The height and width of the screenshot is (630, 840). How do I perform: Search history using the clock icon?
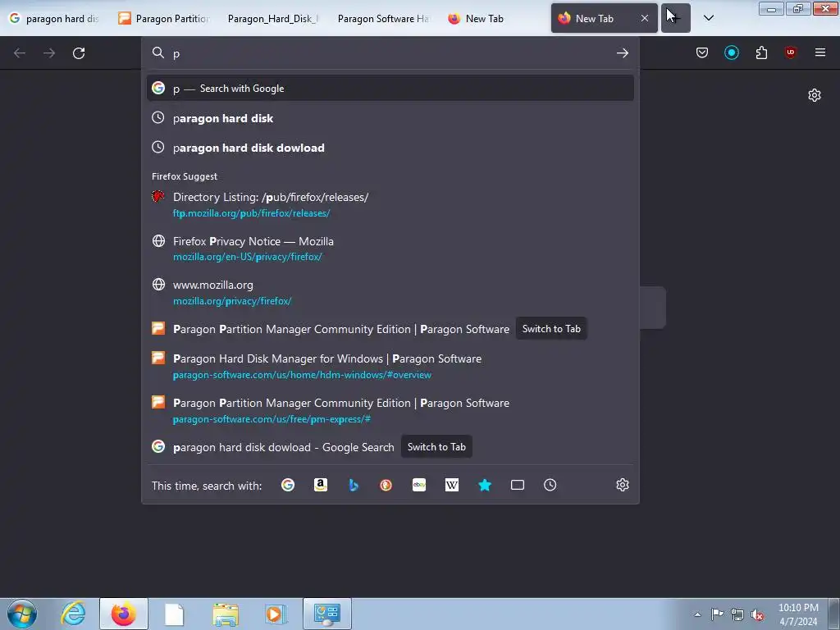pyautogui.click(x=550, y=486)
